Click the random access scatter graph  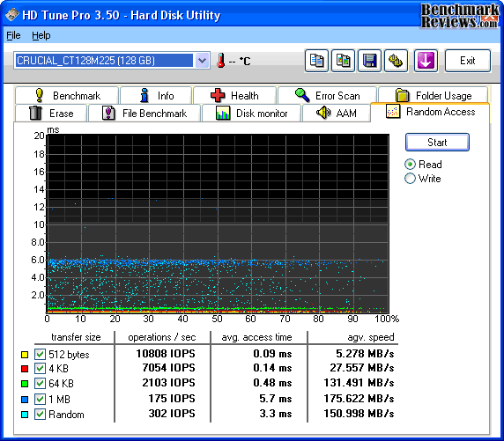click(x=218, y=224)
